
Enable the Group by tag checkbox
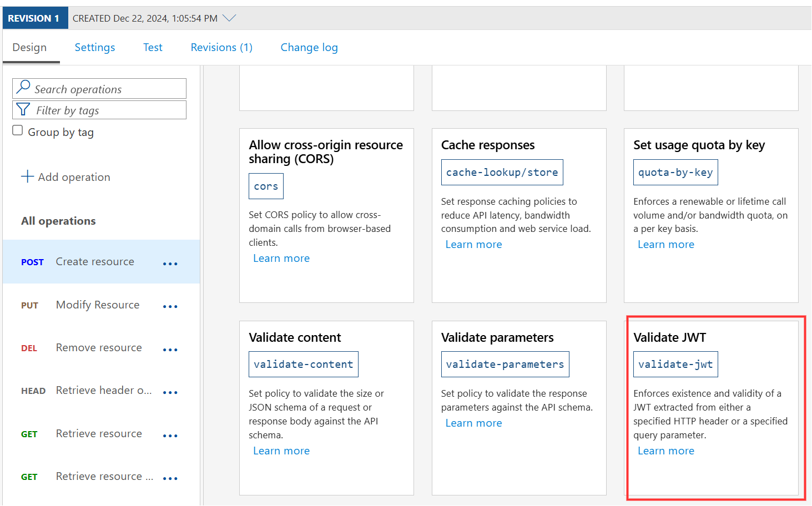pos(18,130)
